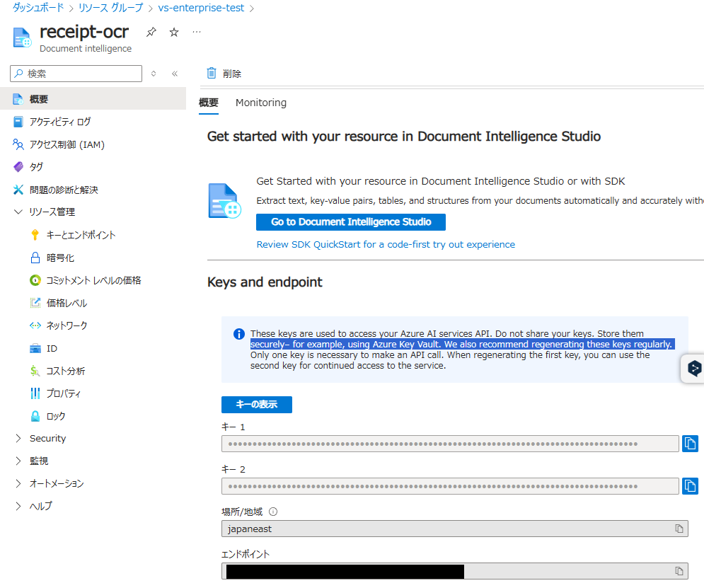Copy the japaneast location value
704x588 pixels.
[679, 529]
